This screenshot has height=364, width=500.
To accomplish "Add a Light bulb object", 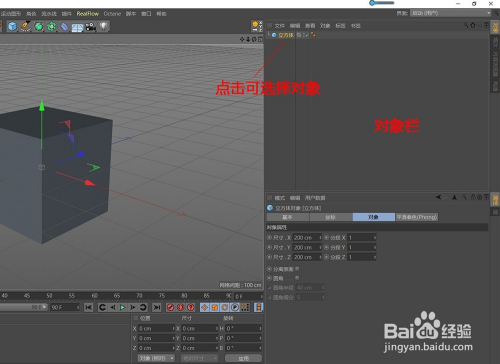I will click(104, 26).
